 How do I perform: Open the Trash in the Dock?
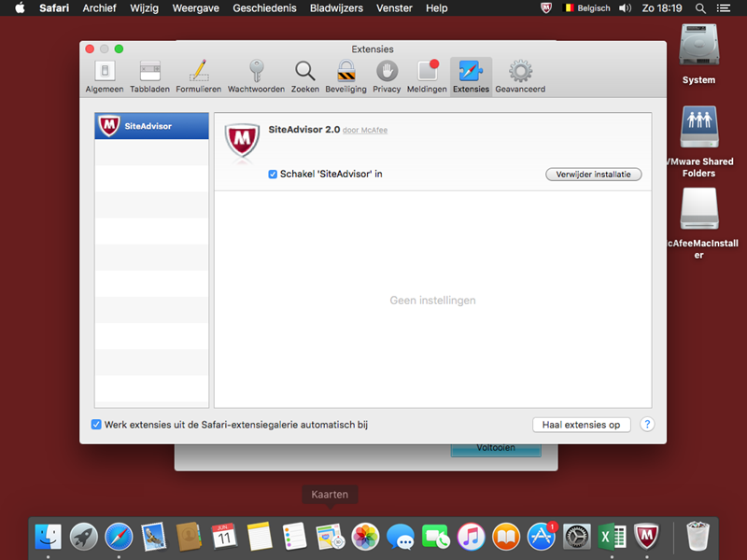click(698, 536)
